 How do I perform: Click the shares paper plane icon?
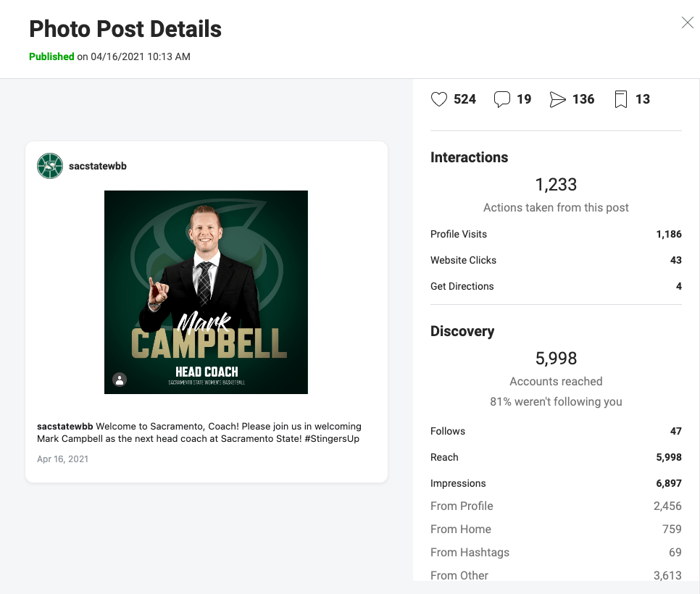click(557, 99)
